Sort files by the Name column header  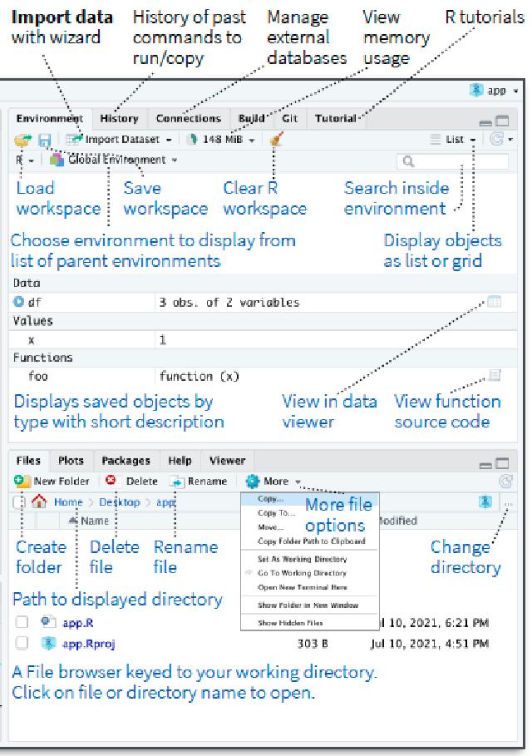pos(95,521)
